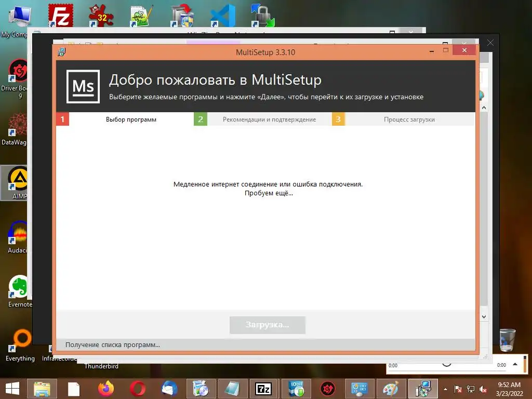Select step 2 Рекомендации и подтверждение tab
Viewport: 532px width, 399px height.
click(262, 119)
